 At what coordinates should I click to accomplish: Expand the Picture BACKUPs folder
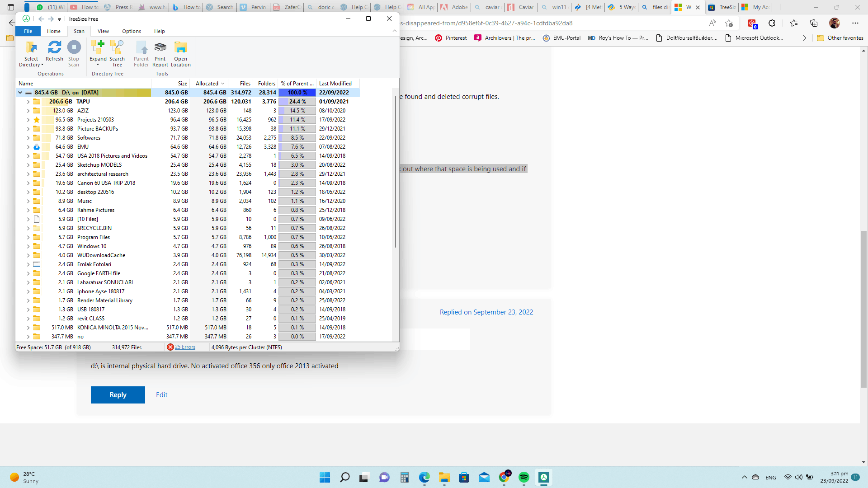click(x=28, y=129)
